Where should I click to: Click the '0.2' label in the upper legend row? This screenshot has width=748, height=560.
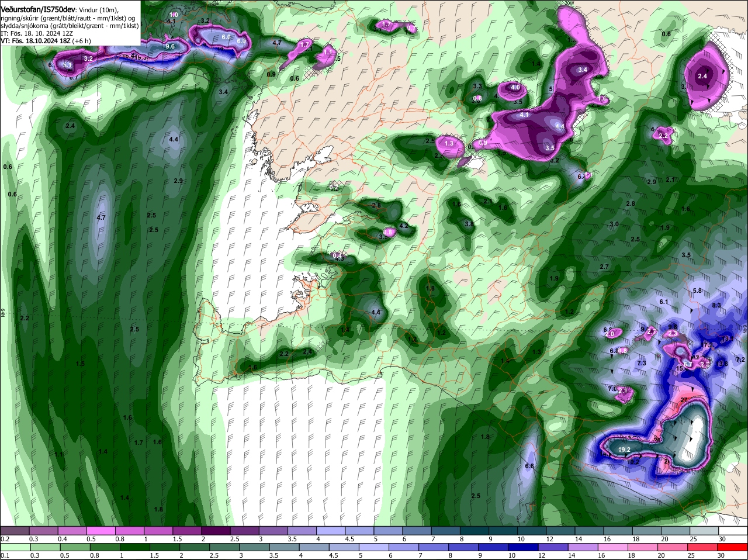(5, 539)
